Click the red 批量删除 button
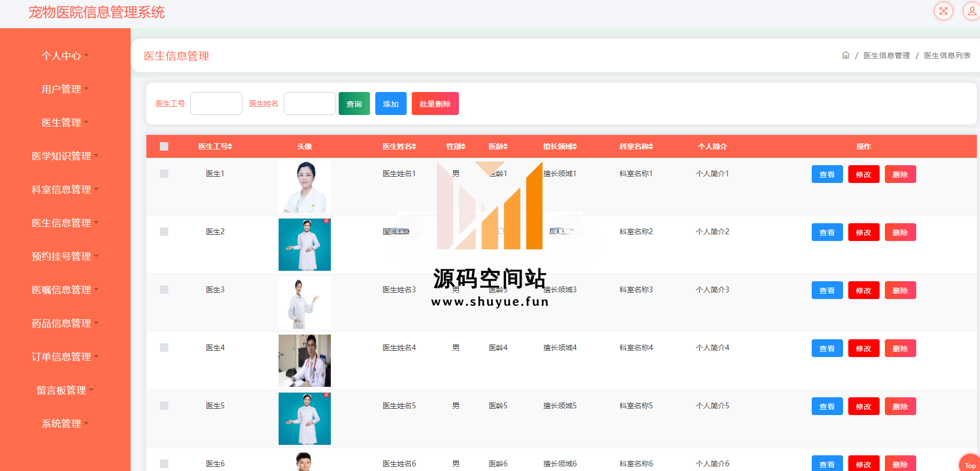The height and width of the screenshot is (471, 980). pyautogui.click(x=435, y=104)
